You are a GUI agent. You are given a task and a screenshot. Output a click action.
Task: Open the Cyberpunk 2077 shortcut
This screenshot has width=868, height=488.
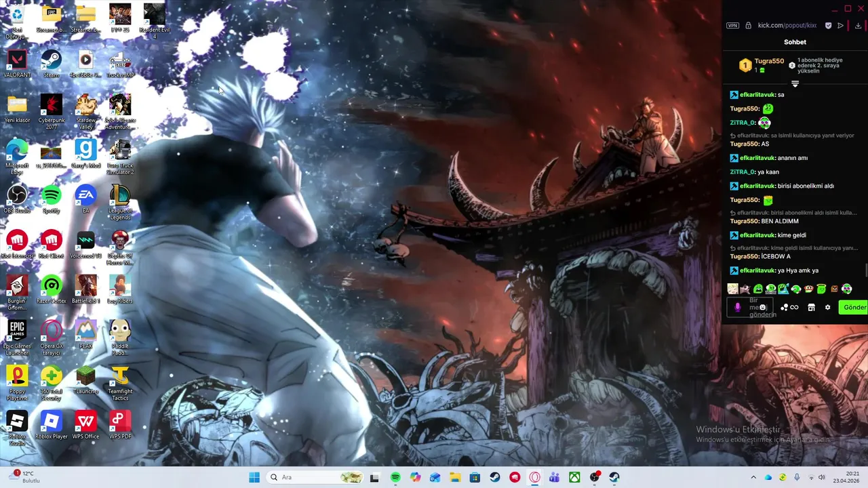point(51,112)
